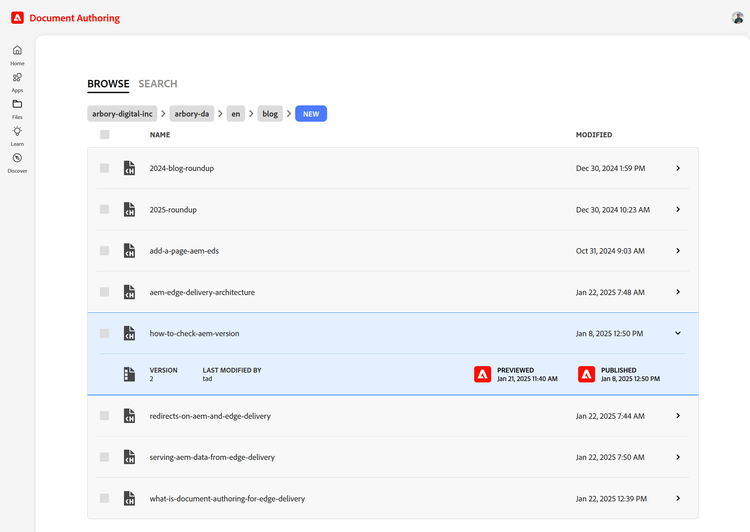
Task: Click file icon for how-to-check-aem-version
Action: (129, 333)
